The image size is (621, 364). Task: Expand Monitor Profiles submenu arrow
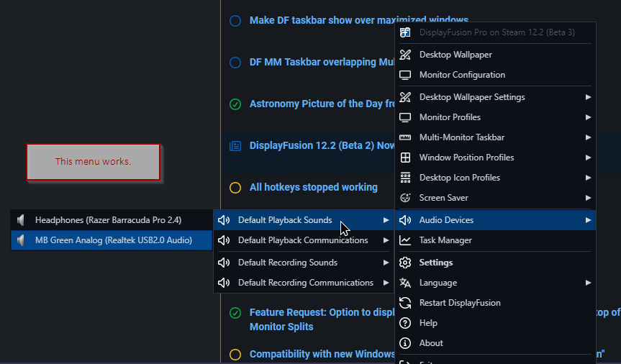coord(588,117)
